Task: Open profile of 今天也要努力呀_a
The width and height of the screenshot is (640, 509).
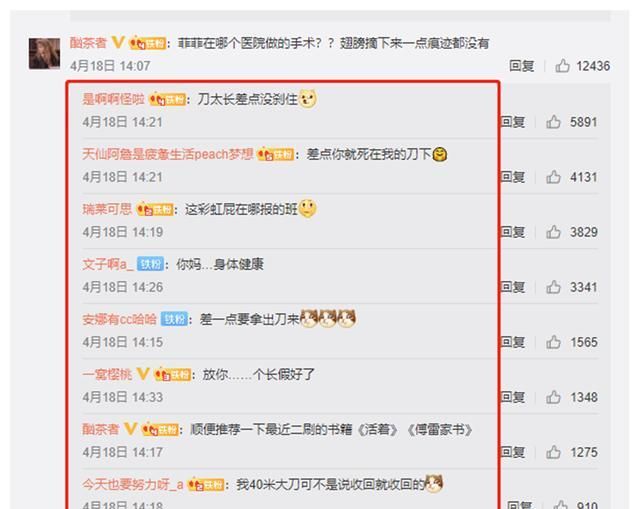Action: click(133, 485)
